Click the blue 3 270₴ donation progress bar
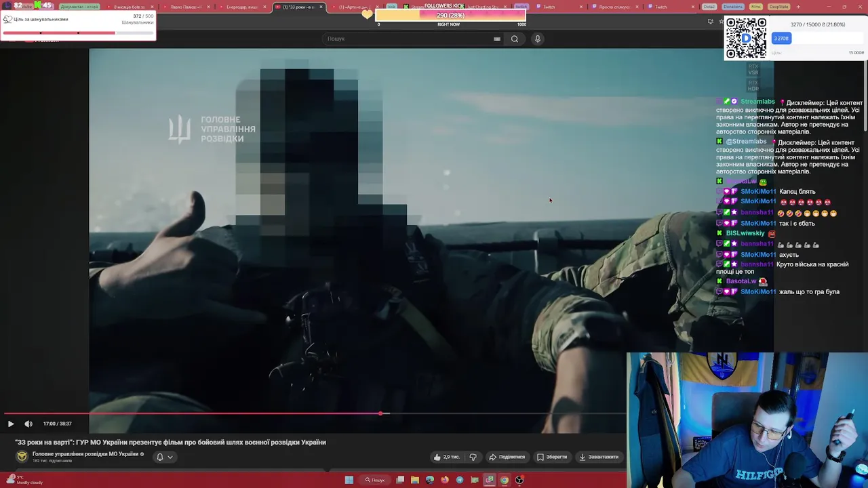Screen dimensions: 868x488 coord(781,38)
